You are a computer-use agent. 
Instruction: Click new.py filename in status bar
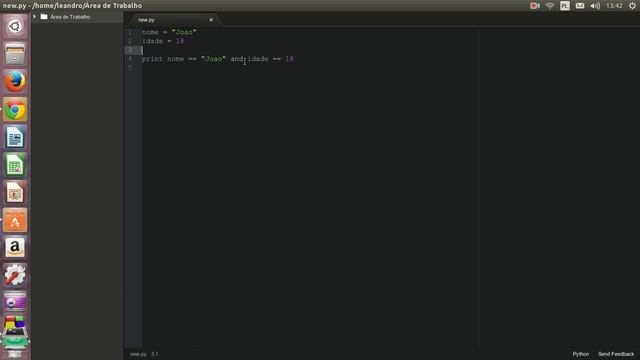click(138, 354)
